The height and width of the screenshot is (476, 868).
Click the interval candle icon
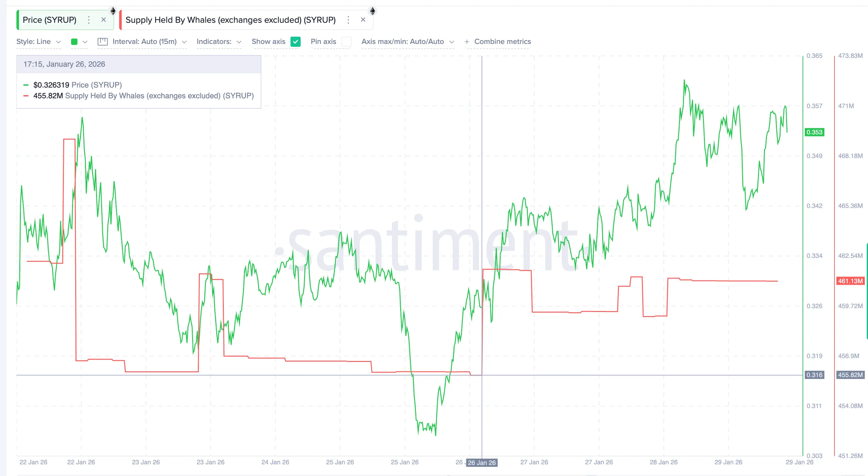click(102, 41)
